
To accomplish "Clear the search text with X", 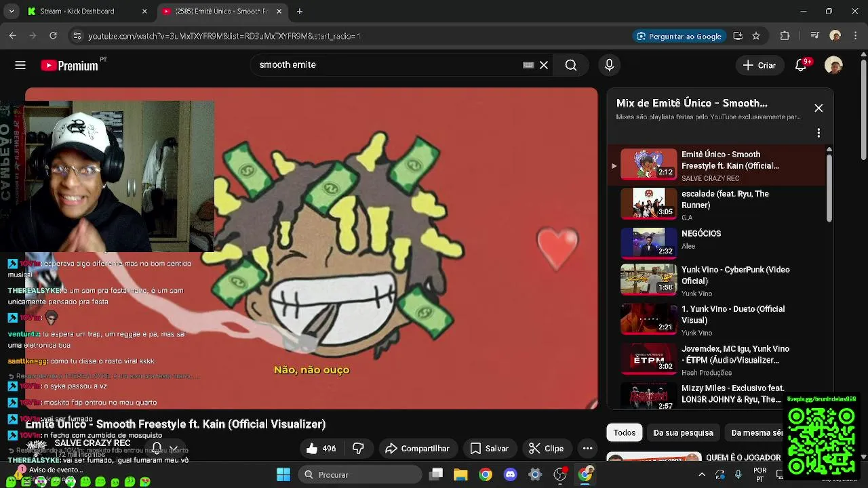I will tap(544, 65).
